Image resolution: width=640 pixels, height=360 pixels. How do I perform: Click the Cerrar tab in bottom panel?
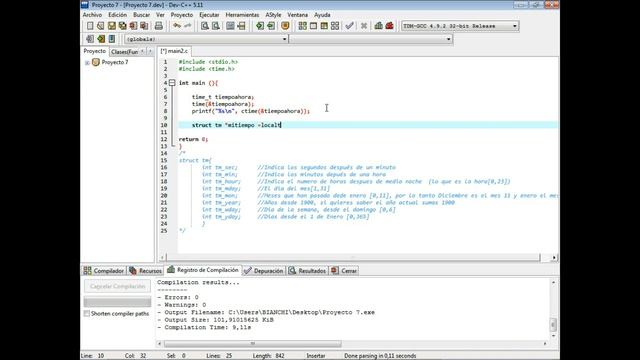coord(344,271)
